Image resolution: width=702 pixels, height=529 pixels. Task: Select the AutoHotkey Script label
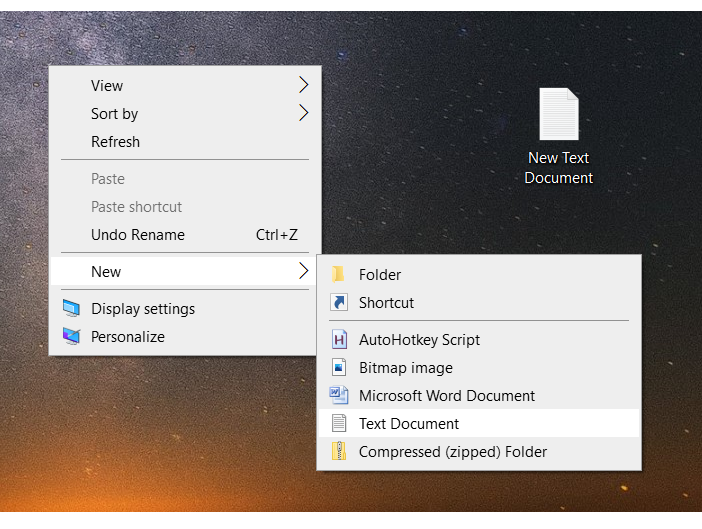pyautogui.click(x=419, y=340)
